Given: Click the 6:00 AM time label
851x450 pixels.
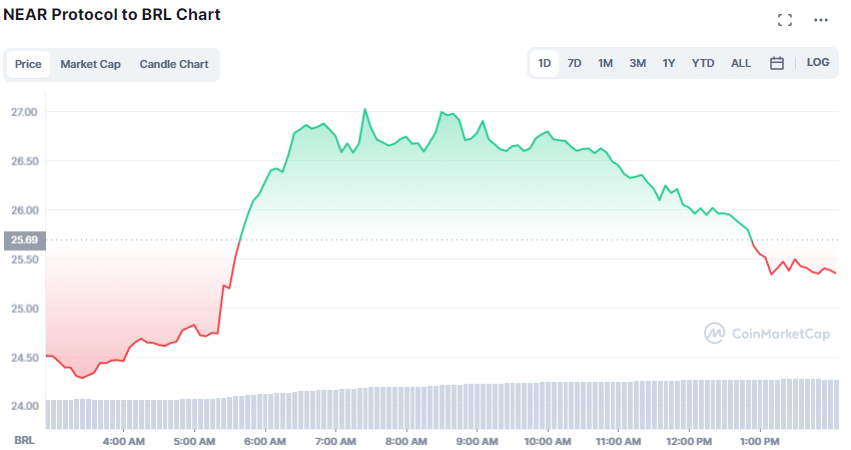Looking at the screenshot, I should [265, 441].
